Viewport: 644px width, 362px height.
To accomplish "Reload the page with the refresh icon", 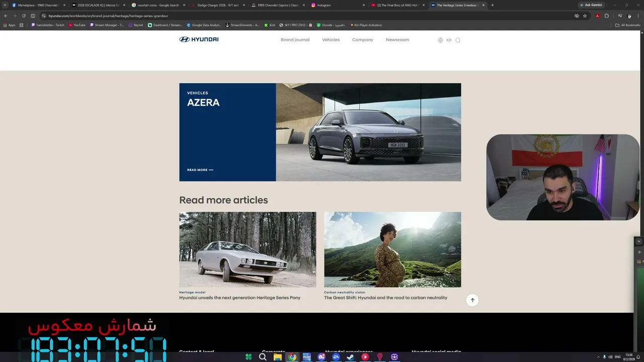I will (x=24, y=16).
